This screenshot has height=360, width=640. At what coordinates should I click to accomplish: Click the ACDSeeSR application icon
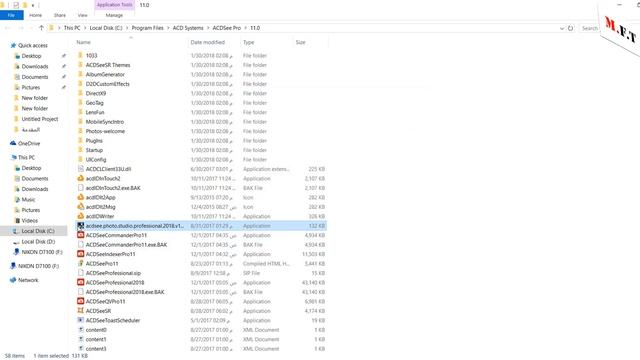(x=80, y=311)
